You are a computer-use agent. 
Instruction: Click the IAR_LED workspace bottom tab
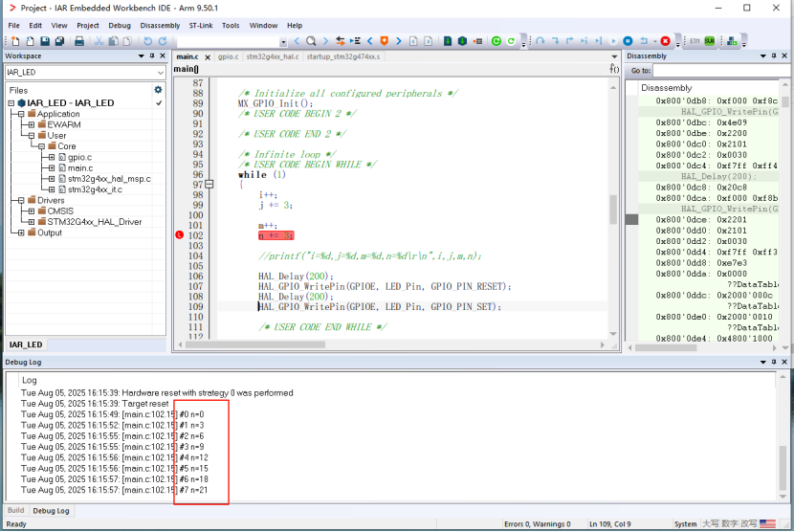tap(26, 344)
